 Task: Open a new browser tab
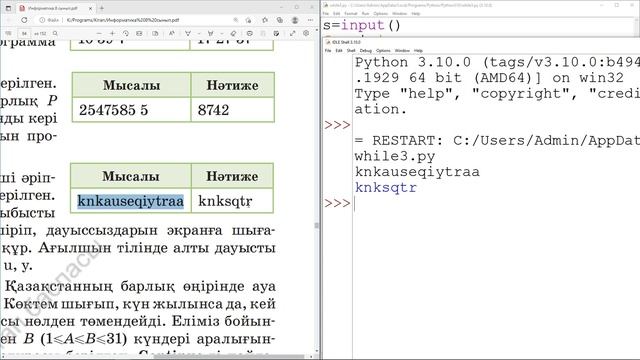click(x=102, y=8)
